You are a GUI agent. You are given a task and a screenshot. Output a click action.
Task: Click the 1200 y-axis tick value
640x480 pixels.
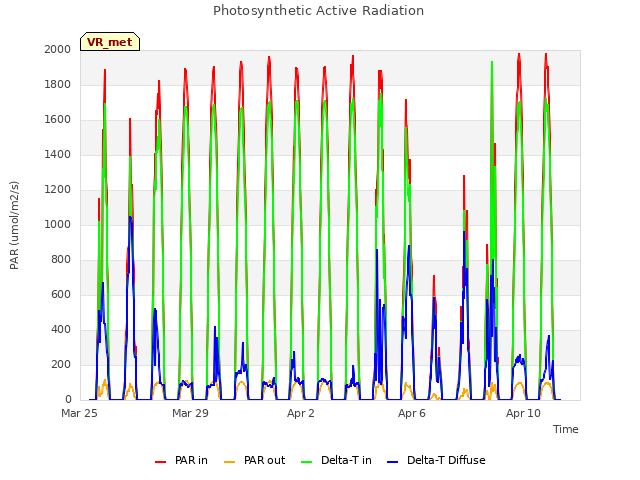click(x=58, y=189)
